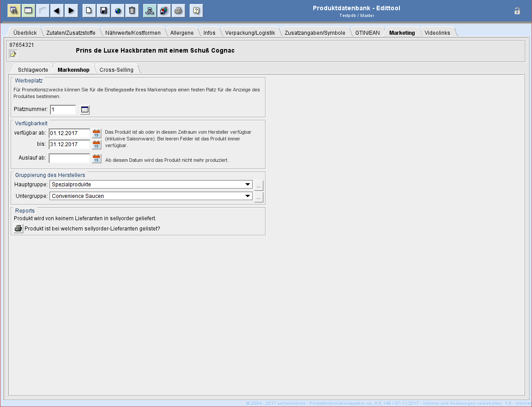Open the Cross-Selling subtab
This screenshot has height=407, width=532.
click(x=116, y=70)
